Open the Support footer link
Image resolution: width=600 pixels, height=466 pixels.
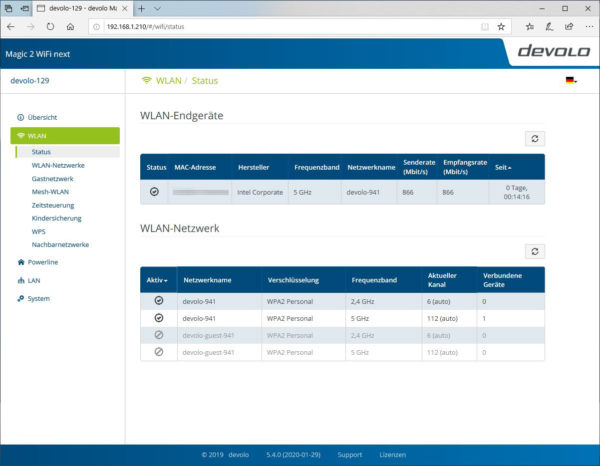pyautogui.click(x=349, y=455)
